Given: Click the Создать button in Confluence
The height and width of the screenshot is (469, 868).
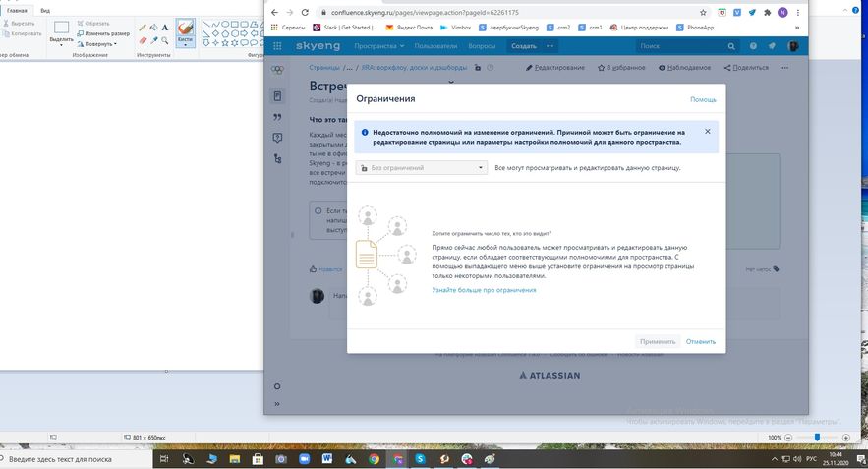Looking at the screenshot, I should [x=524, y=46].
